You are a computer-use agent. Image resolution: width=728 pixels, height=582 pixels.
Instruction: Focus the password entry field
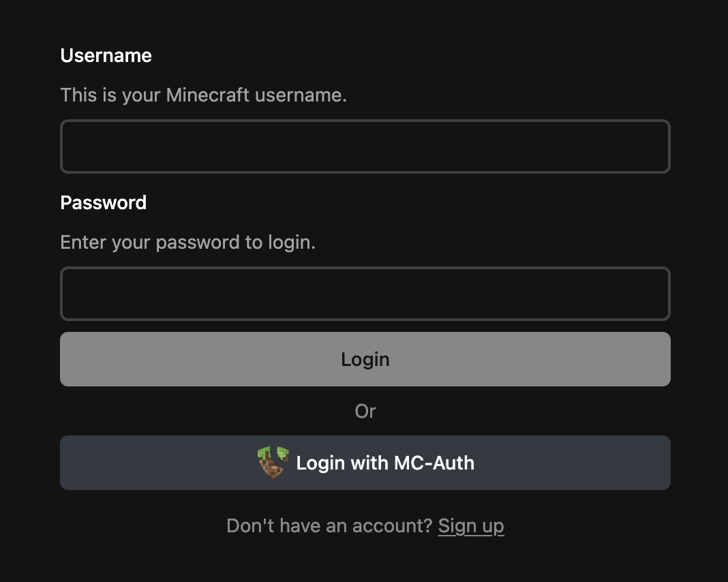[x=365, y=293]
